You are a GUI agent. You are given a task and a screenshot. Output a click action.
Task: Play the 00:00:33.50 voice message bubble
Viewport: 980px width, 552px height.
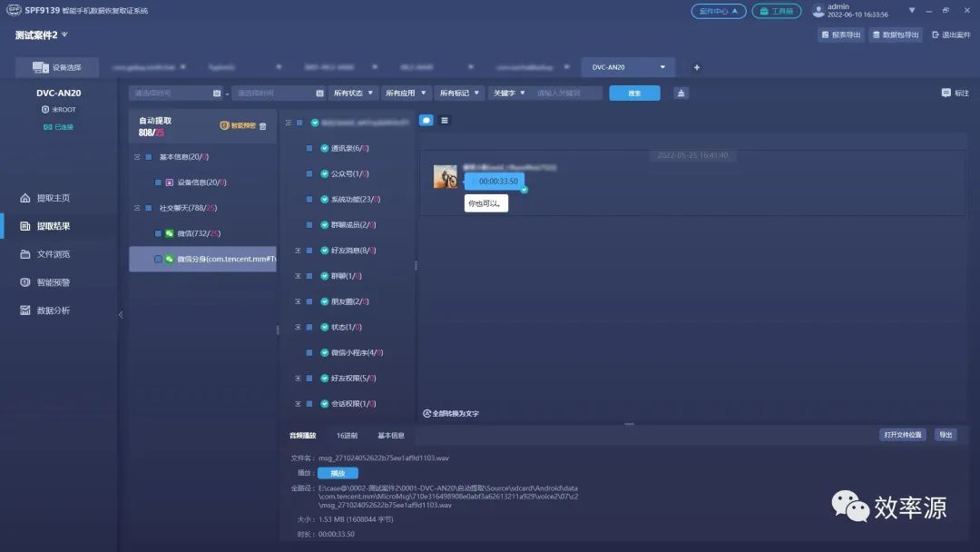(495, 182)
